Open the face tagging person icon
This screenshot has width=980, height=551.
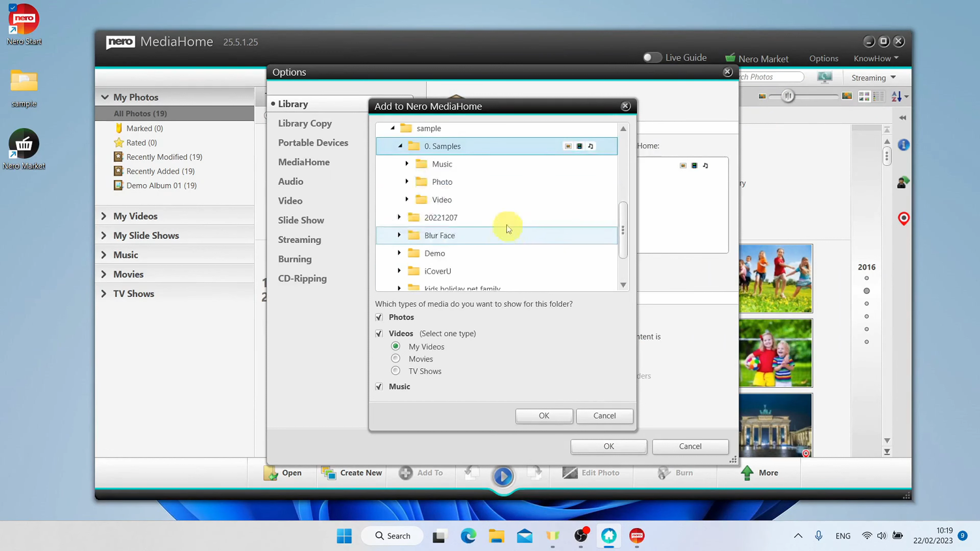pyautogui.click(x=903, y=182)
